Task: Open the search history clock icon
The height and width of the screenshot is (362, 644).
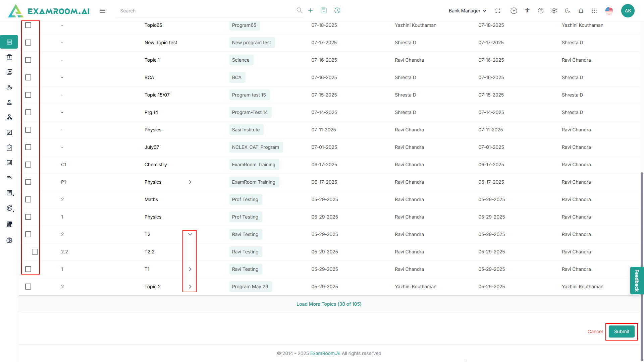Action: pyautogui.click(x=337, y=10)
